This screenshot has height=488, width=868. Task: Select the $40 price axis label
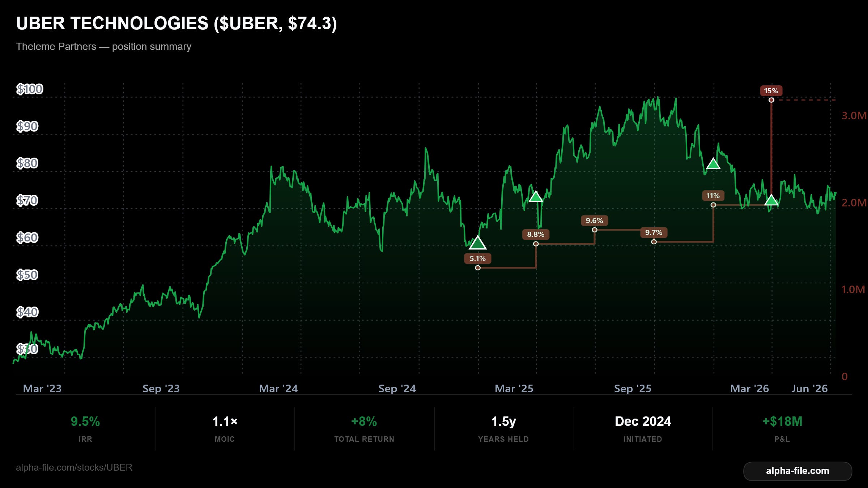pyautogui.click(x=27, y=312)
